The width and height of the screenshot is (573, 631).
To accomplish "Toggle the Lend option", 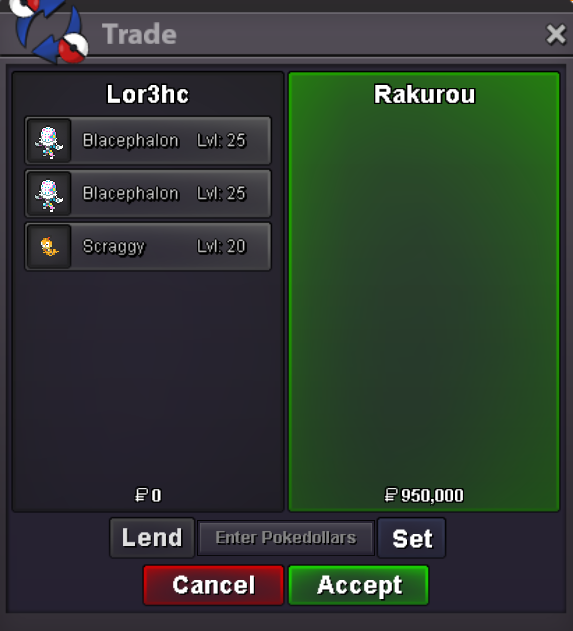I will [152, 538].
